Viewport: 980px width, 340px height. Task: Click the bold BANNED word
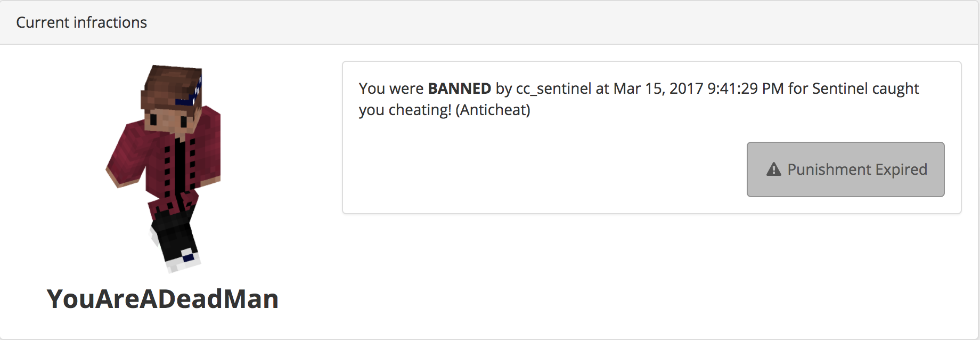[459, 88]
